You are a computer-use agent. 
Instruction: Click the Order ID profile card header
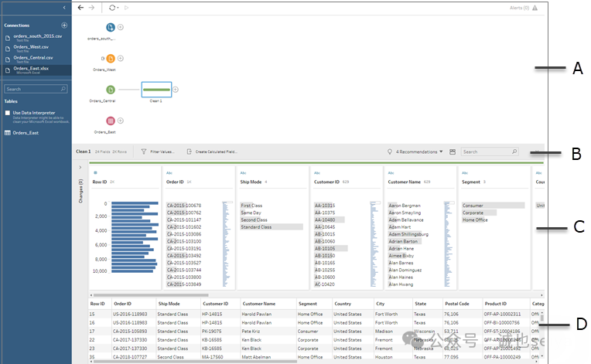[x=175, y=182]
